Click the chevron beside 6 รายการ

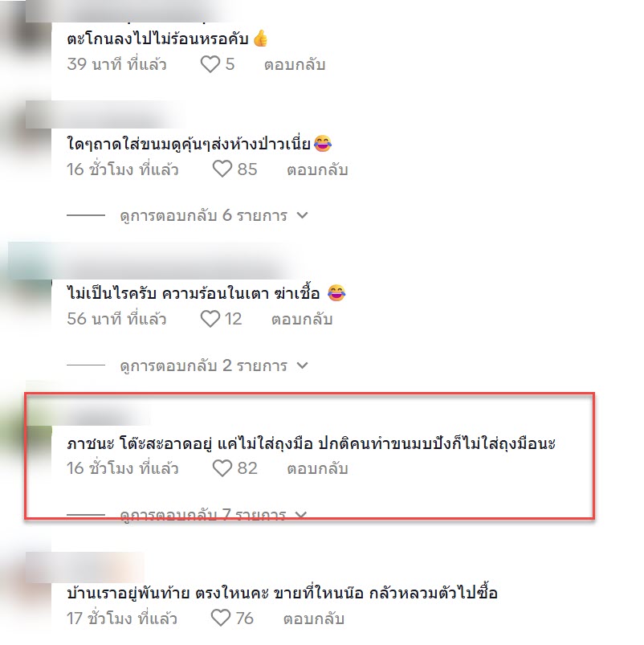302,215
